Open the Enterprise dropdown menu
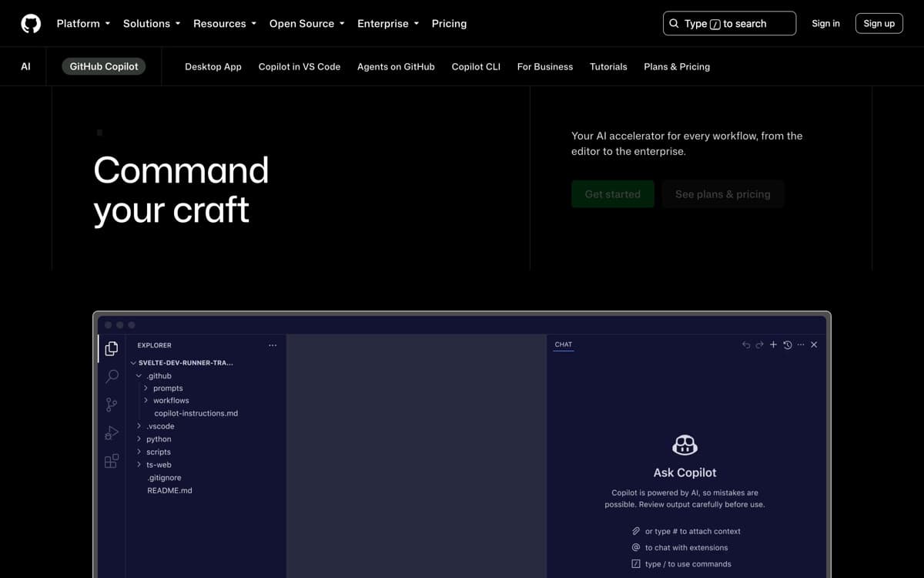Screen dimensions: 924x578 [x=388, y=23]
